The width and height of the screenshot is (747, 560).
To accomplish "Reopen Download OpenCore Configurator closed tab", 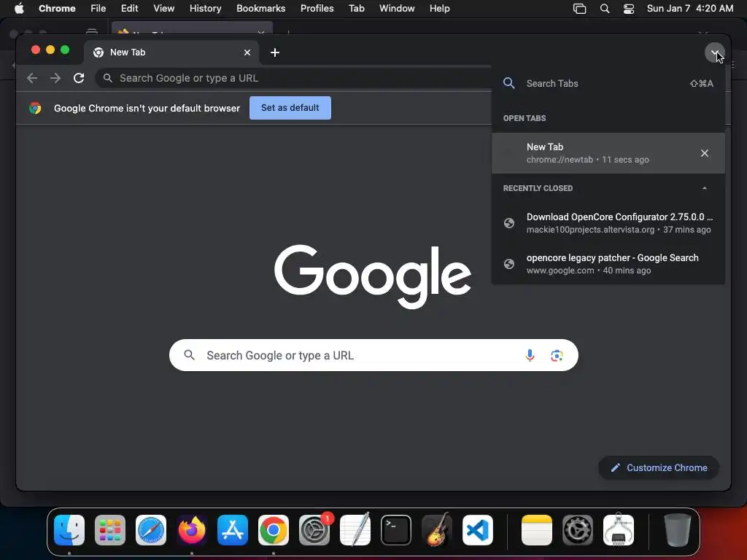I will (x=608, y=223).
